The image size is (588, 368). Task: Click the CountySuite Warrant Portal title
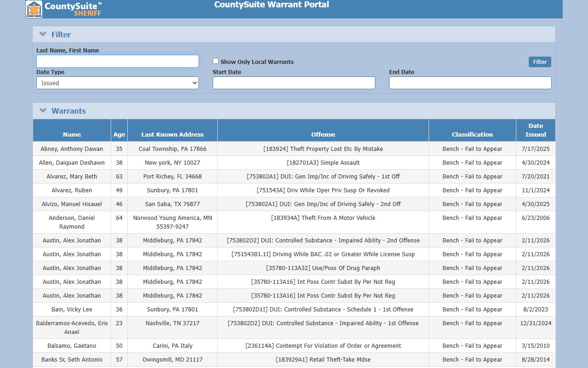click(271, 5)
